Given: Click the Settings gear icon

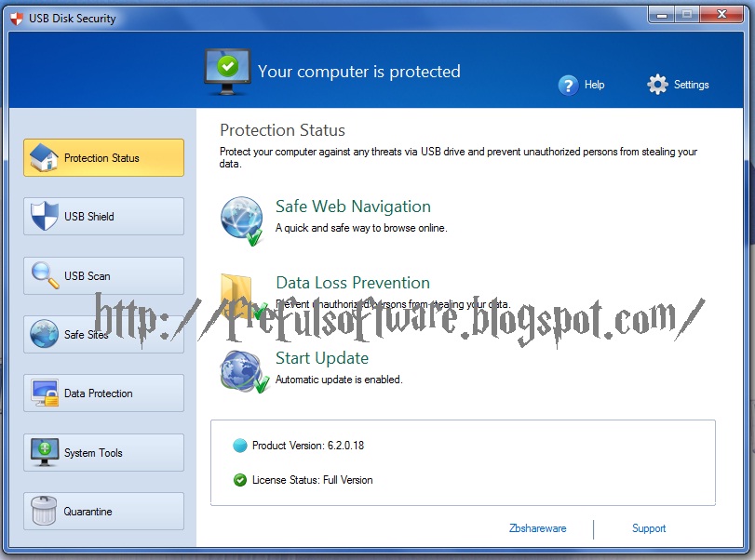Looking at the screenshot, I should (657, 85).
